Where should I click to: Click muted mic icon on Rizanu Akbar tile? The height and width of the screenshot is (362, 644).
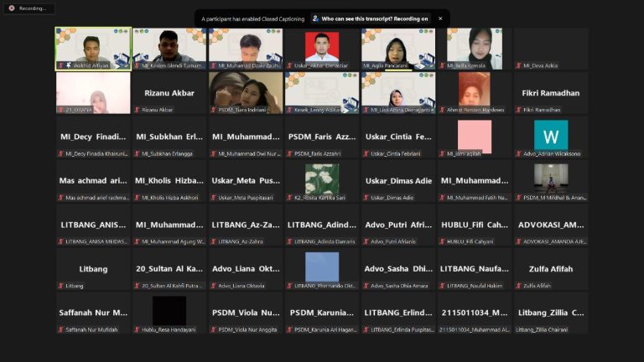pos(137,110)
